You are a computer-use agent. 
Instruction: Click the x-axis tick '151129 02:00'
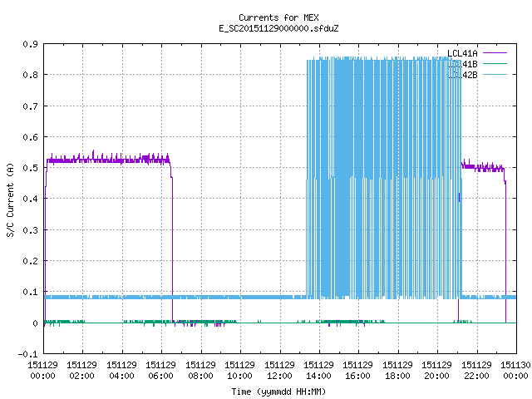click(81, 371)
